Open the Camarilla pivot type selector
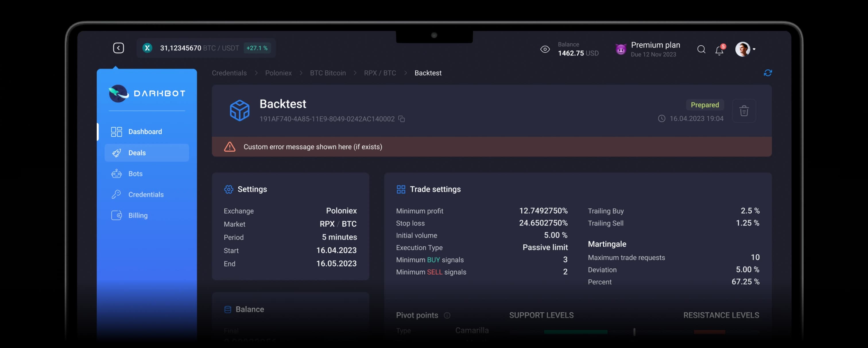Viewport: 868px width, 348px height. (x=472, y=330)
